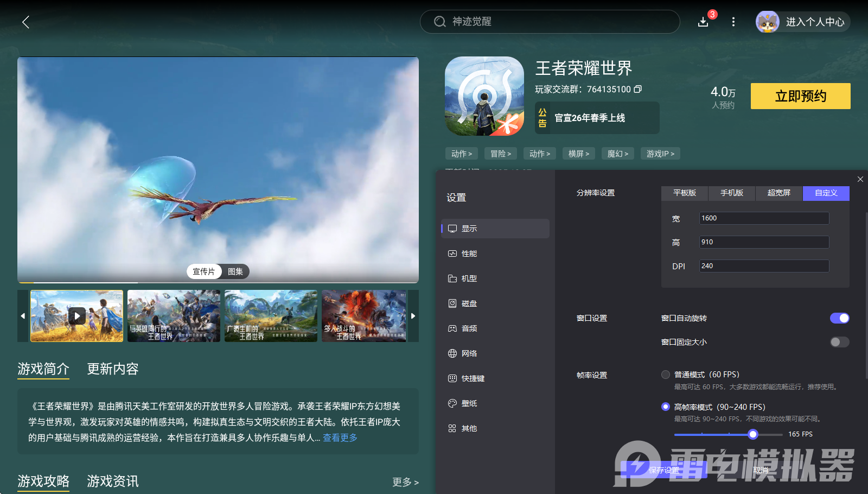
Task: Disable the 窗口自动旋转 toggle
Action: tap(839, 318)
